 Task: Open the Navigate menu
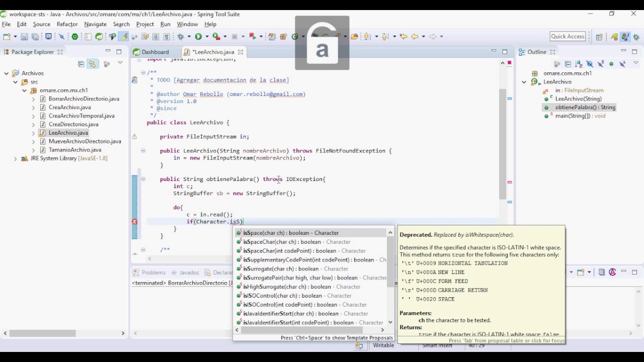(x=95, y=24)
